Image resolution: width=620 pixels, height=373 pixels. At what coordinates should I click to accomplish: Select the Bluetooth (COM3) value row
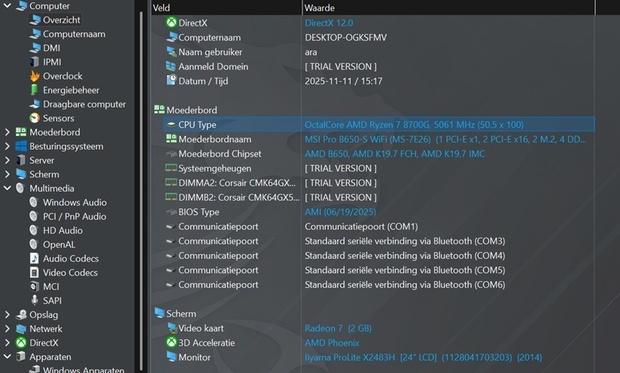(x=405, y=241)
